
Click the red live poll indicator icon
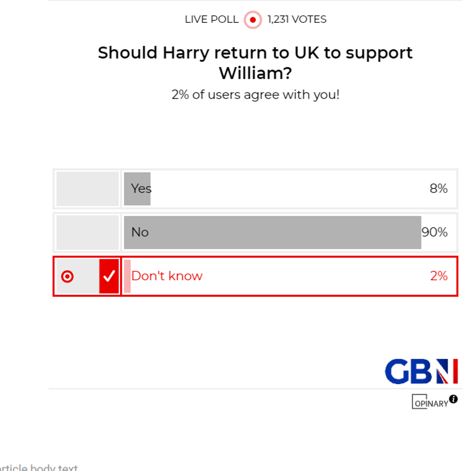[253, 20]
